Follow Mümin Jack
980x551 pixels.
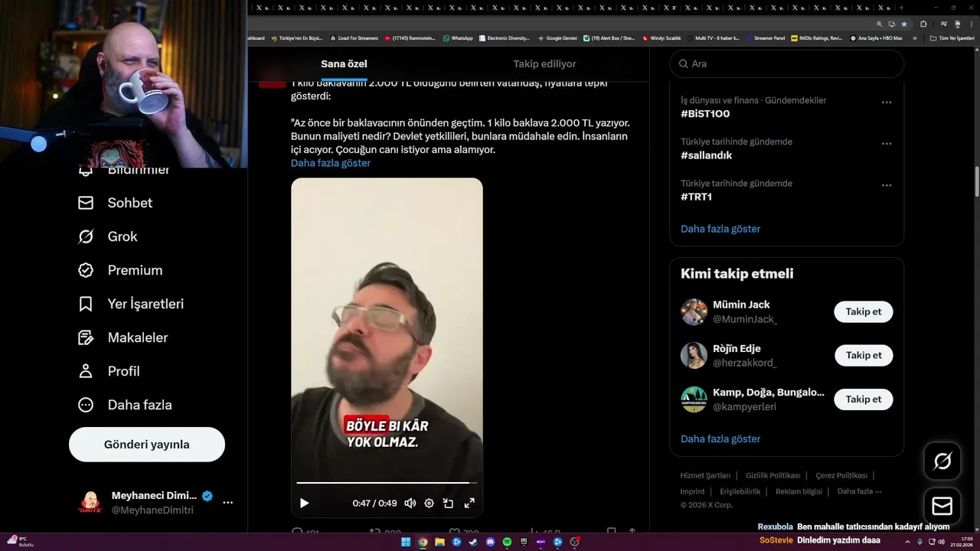pos(864,311)
